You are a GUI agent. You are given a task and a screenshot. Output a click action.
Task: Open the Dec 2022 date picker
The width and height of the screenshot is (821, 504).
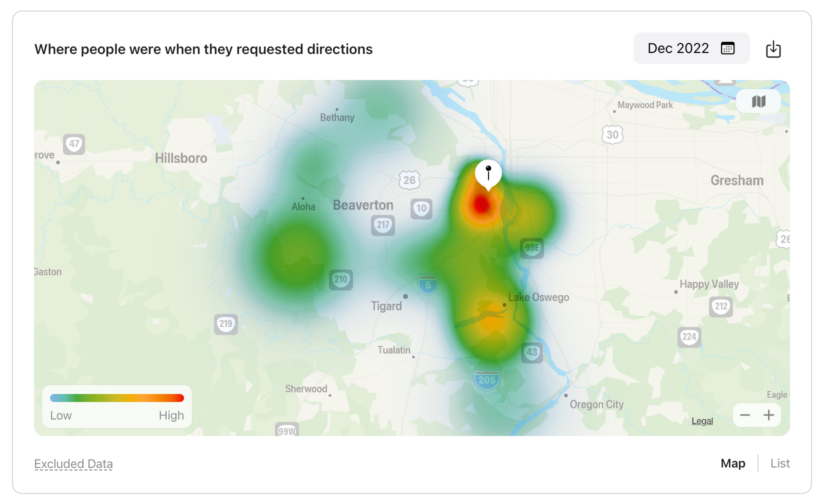(691, 48)
